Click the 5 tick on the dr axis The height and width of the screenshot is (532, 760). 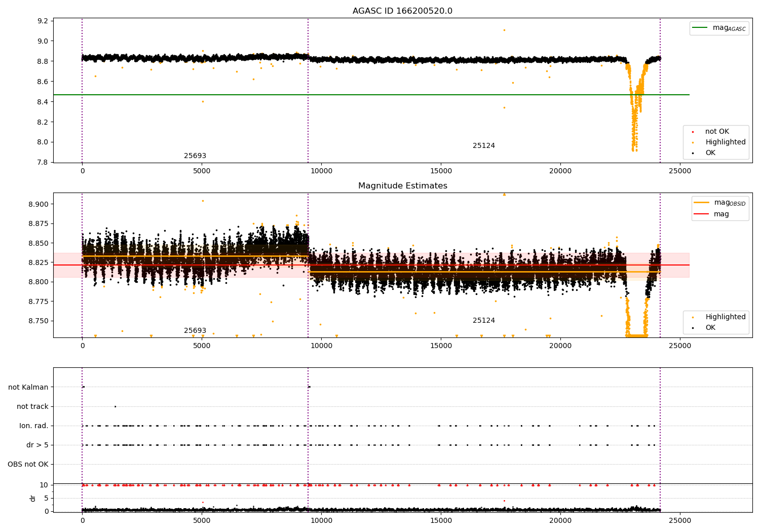tap(46, 498)
